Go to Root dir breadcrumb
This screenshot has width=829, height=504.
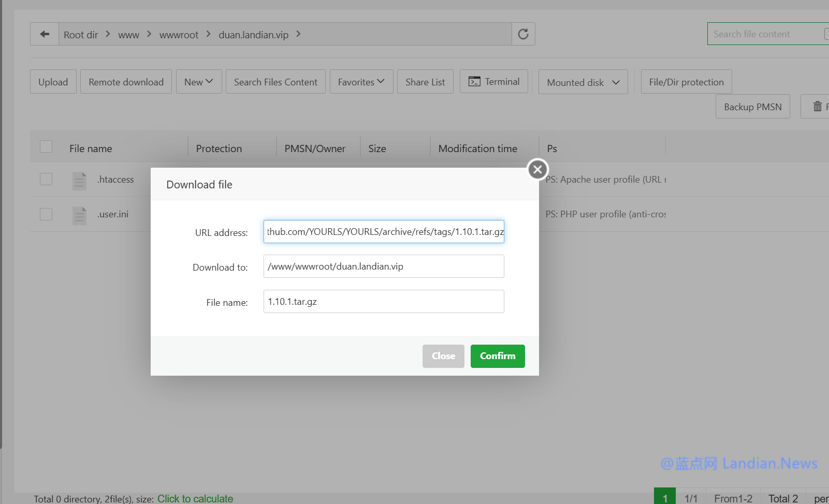[x=81, y=35]
